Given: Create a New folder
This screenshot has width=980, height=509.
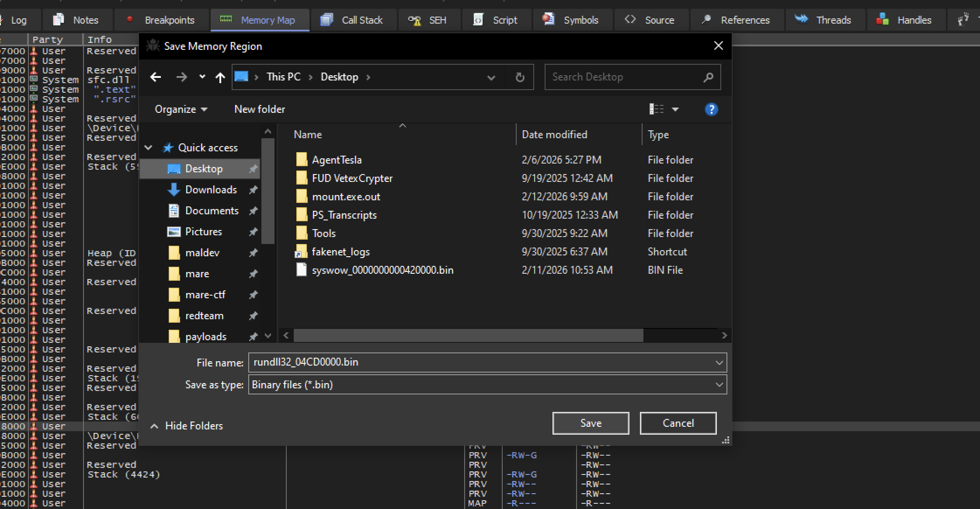Looking at the screenshot, I should pyautogui.click(x=260, y=109).
